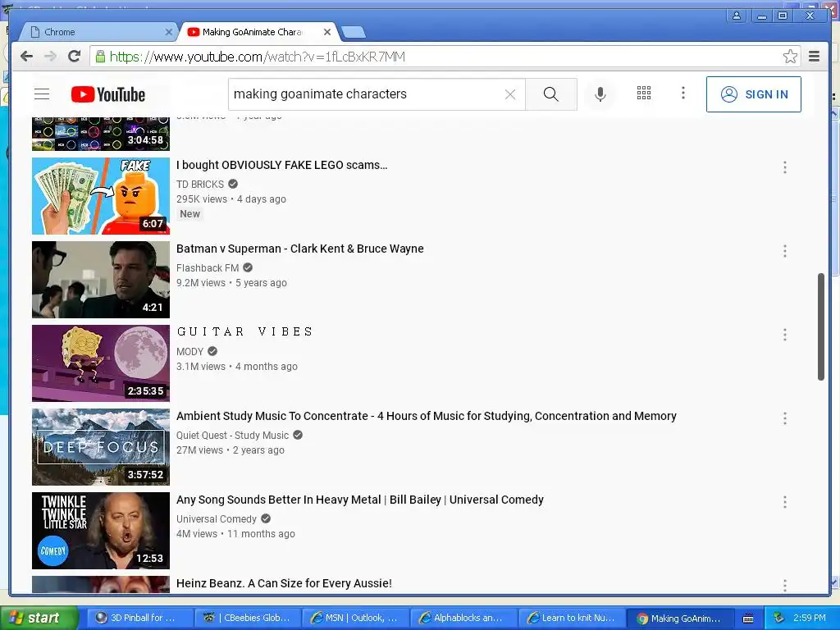Image resolution: width=840 pixels, height=630 pixels.
Task: Open the DEEP FOCUS thumbnail
Action: click(101, 447)
